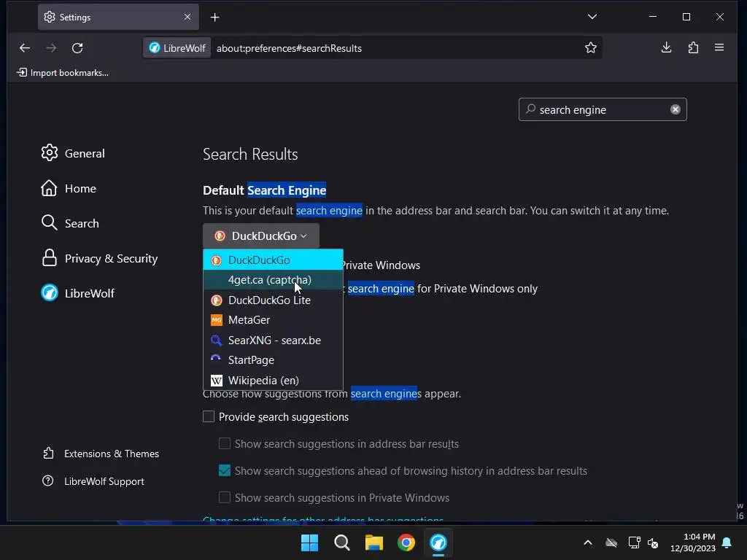
Task: Open Extensions & Themes link
Action: (x=101, y=454)
